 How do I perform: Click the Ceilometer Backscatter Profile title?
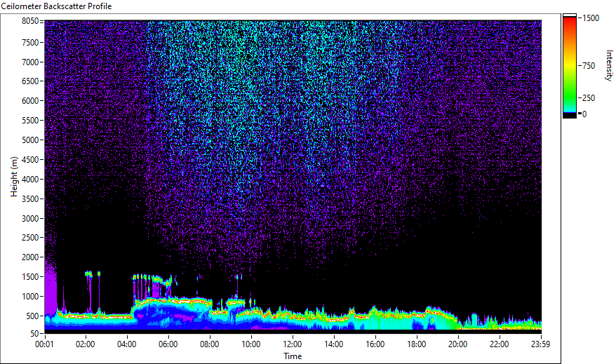[56, 6]
